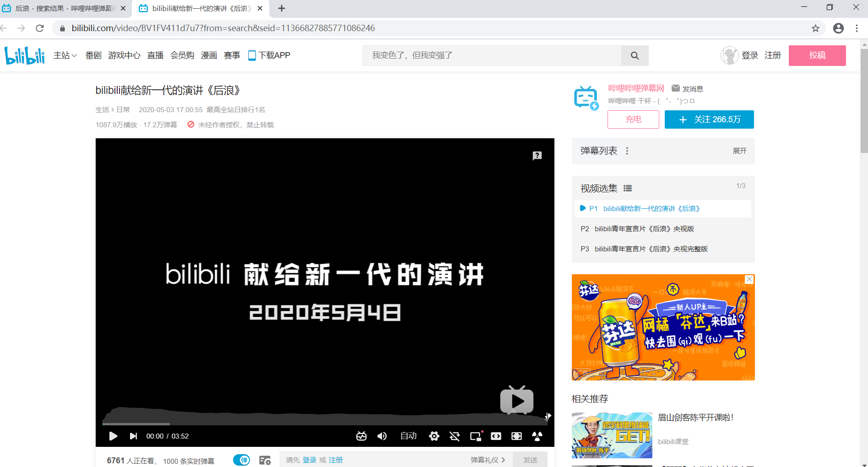Click the video progress bar

point(324,424)
